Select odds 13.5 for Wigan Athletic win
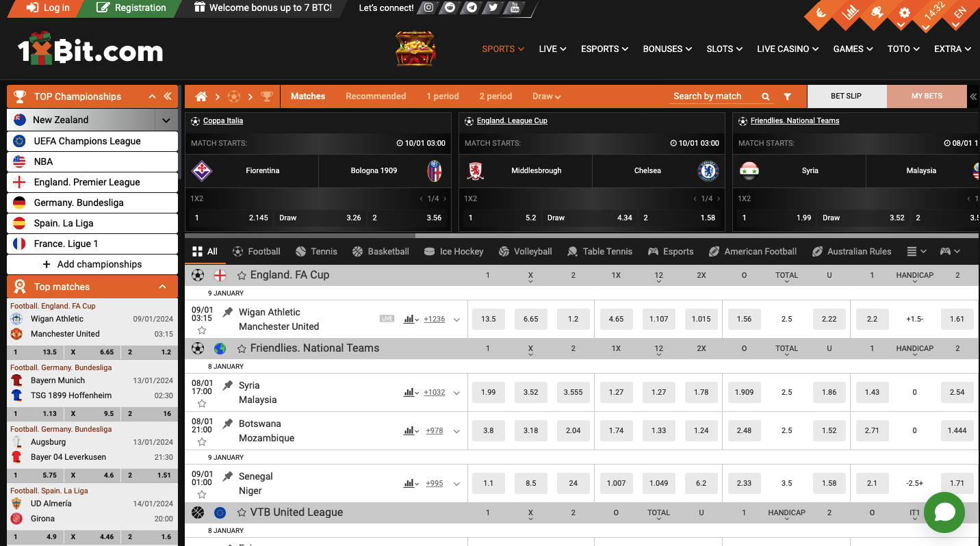980x546 pixels. tap(489, 319)
